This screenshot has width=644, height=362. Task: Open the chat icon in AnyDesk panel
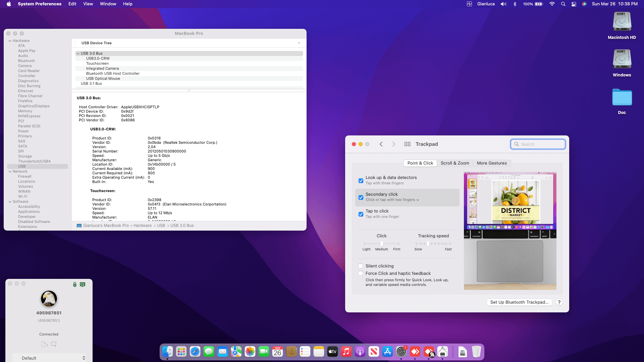click(54, 344)
